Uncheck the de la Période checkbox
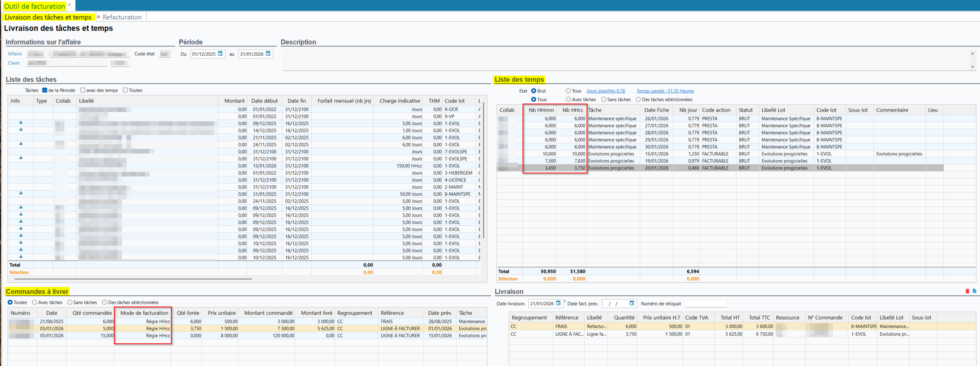The height and width of the screenshot is (366, 980). (x=45, y=90)
